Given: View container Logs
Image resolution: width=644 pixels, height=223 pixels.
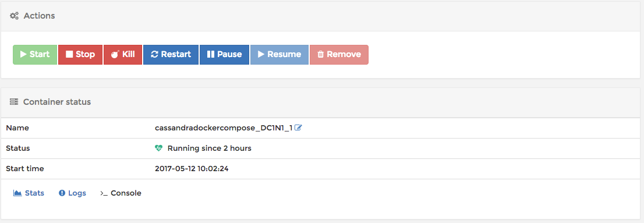Looking at the screenshot, I should tap(72, 193).
